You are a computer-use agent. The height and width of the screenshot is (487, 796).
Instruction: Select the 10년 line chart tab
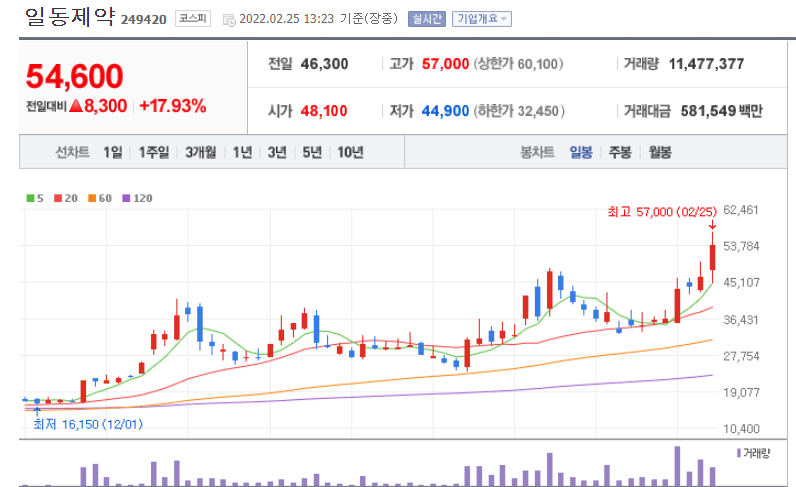pyautogui.click(x=350, y=152)
